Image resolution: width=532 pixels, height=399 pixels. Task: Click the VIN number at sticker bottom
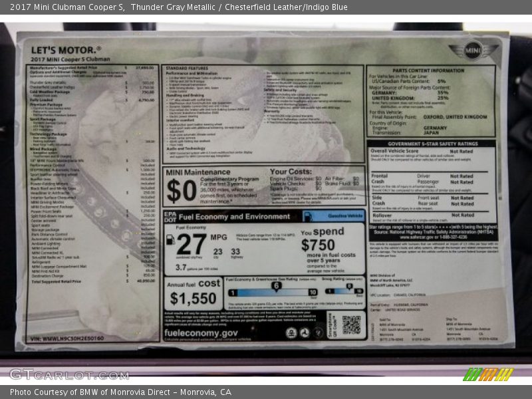[67, 338]
